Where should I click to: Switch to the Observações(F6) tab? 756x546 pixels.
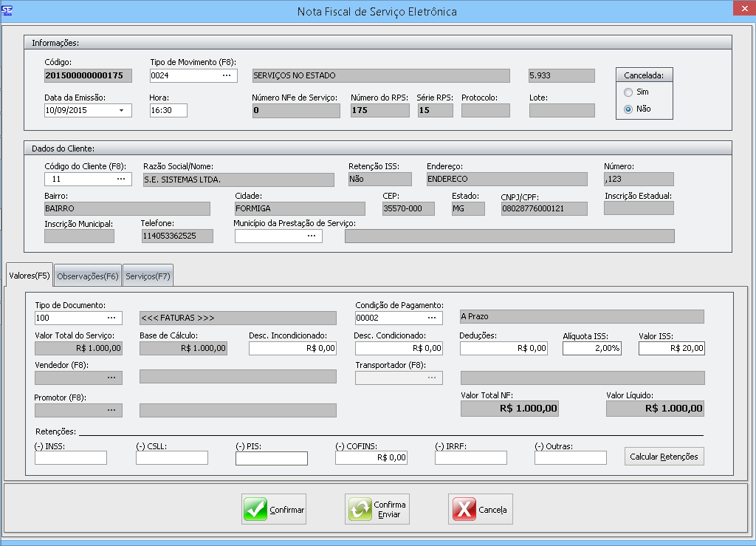point(88,276)
